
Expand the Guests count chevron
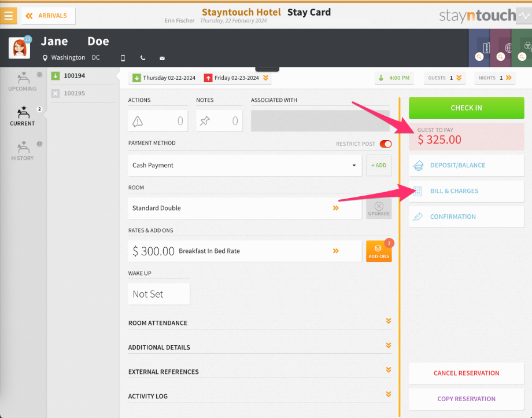click(x=459, y=78)
